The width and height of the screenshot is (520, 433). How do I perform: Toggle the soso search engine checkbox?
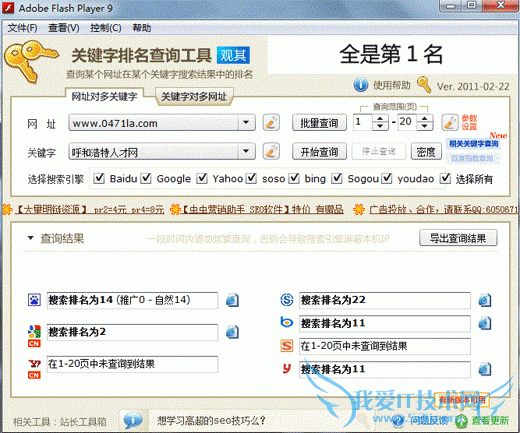point(251,178)
